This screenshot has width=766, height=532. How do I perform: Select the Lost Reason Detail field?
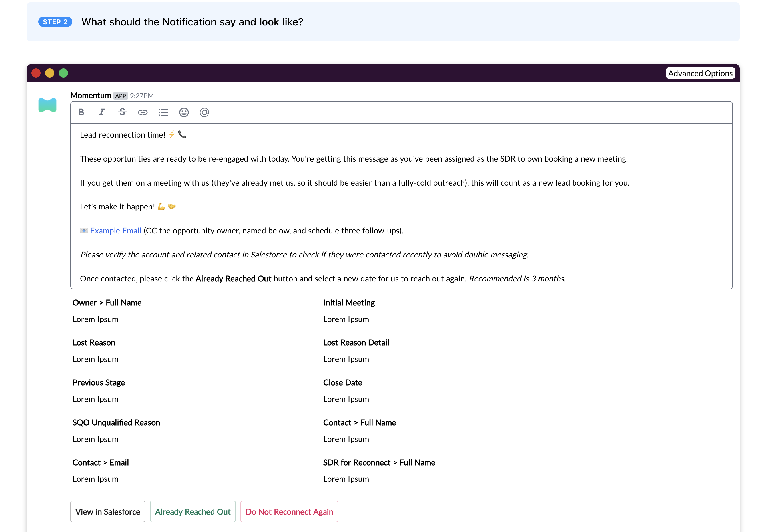coord(356,343)
